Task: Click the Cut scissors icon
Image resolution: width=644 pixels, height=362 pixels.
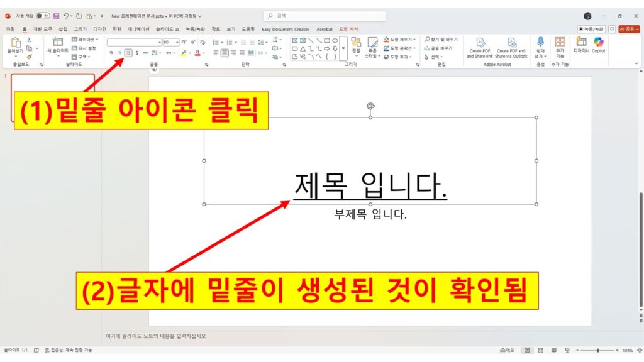Action: [29, 40]
